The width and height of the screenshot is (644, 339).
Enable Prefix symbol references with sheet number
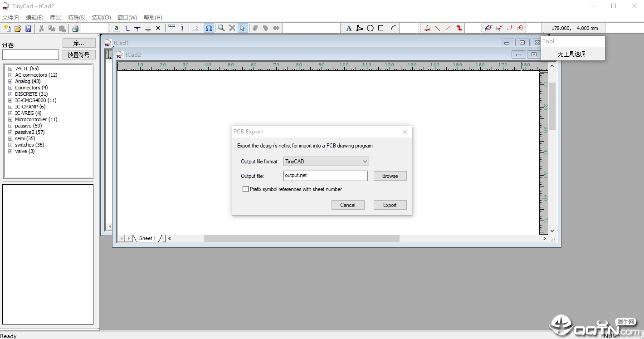coord(246,189)
